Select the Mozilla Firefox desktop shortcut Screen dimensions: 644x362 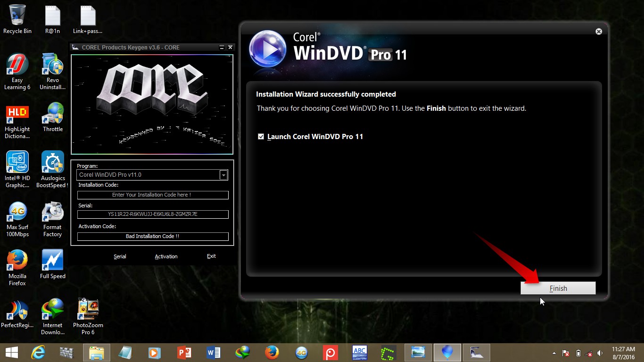click(17, 268)
